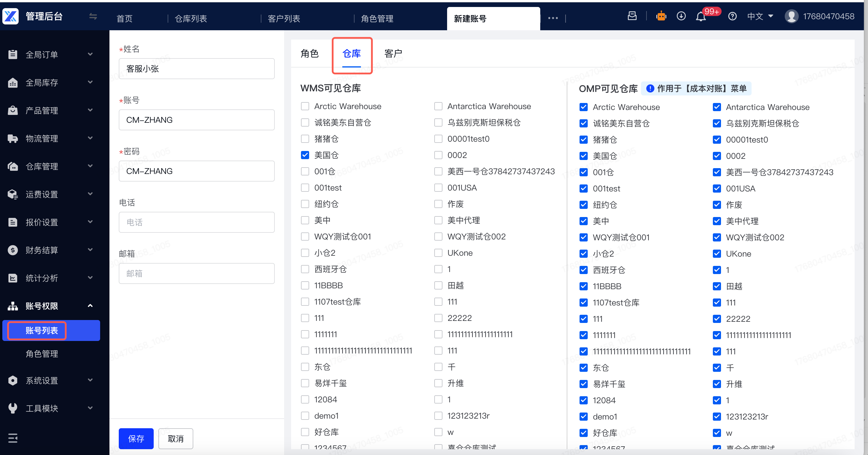The image size is (868, 455).
Task: Click the download circle icon
Action: click(x=681, y=16)
